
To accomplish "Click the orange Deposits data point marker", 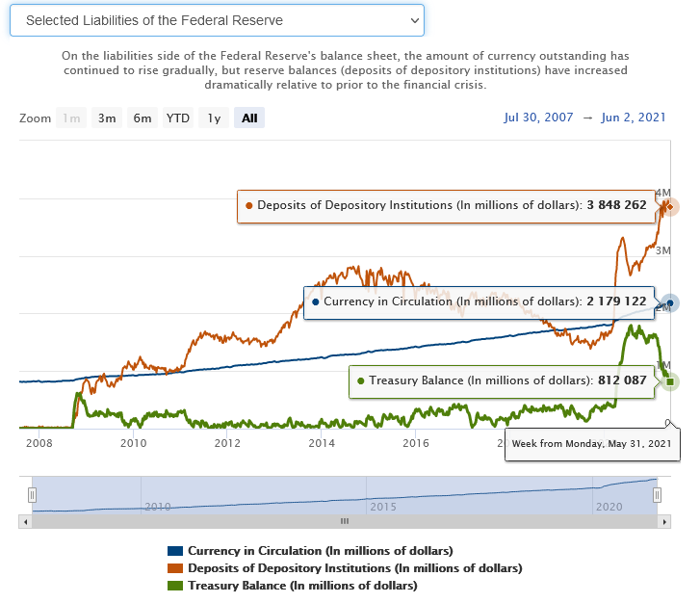I will click(669, 207).
